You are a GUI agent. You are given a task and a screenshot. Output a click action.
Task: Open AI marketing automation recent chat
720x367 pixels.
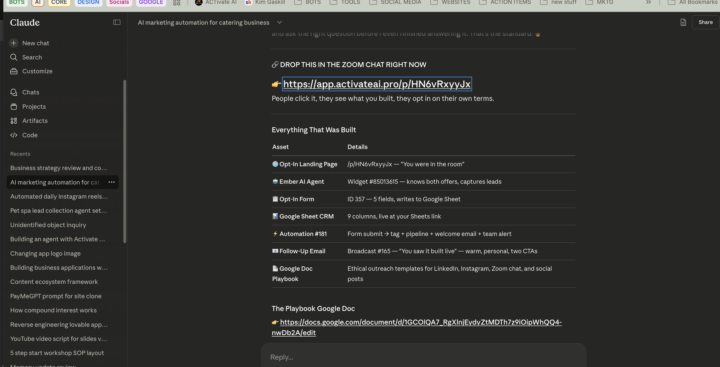(55, 182)
